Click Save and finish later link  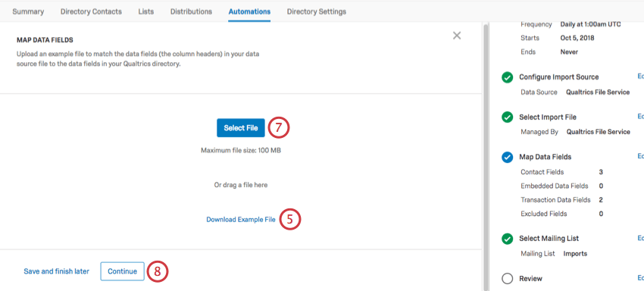coord(56,271)
